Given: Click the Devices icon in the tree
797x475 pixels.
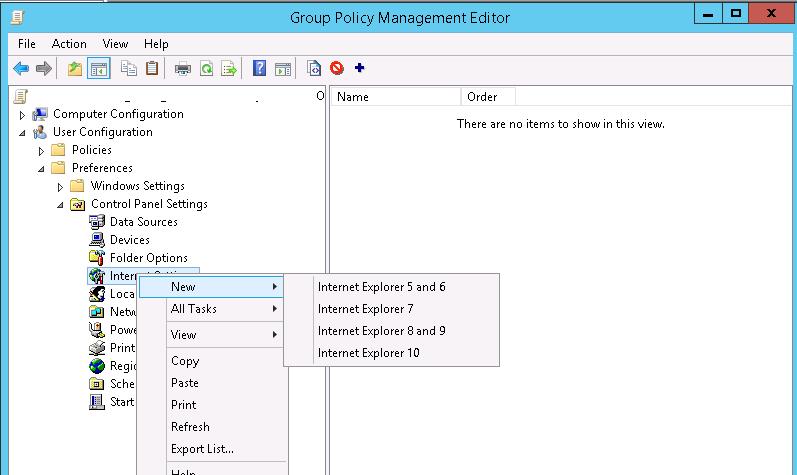Looking at the screenshot, I should click(97, 240).
